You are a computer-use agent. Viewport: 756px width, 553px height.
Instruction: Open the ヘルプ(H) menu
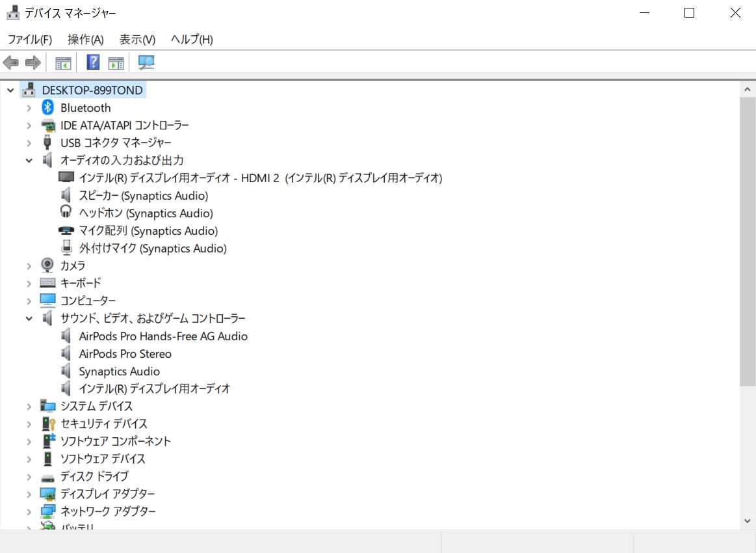[192, 39]
